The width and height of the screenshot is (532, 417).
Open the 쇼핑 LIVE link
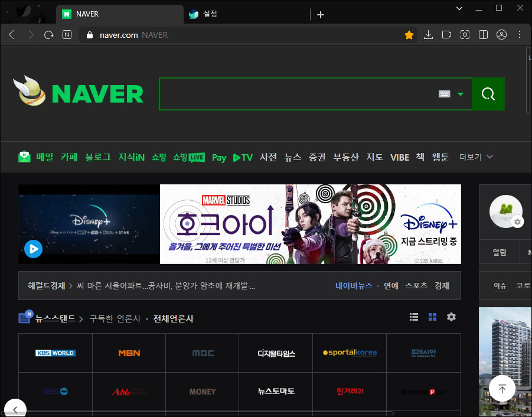click(x=188, y=158)
